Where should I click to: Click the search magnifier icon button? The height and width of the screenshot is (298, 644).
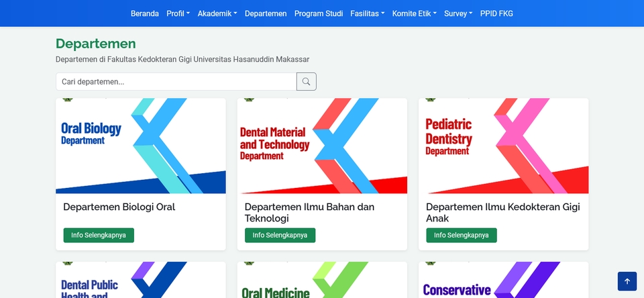(x=307, y=81)
